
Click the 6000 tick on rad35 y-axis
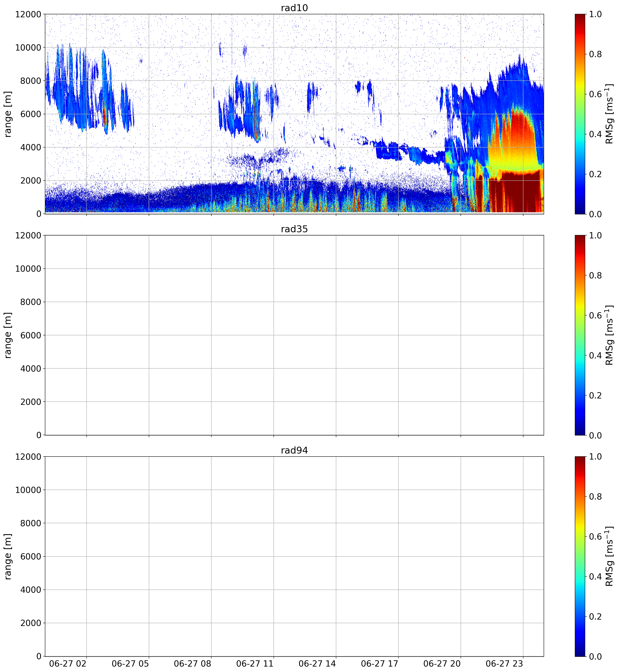pos(30,335)
